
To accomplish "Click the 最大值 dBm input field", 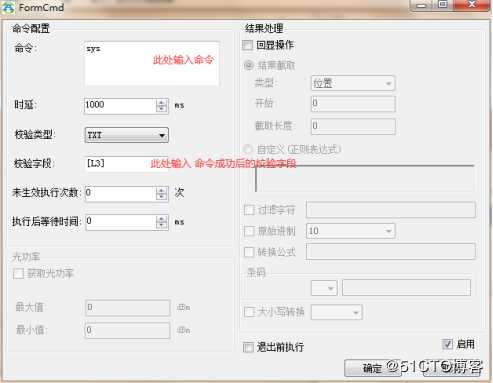I will [x=127, y=307].
